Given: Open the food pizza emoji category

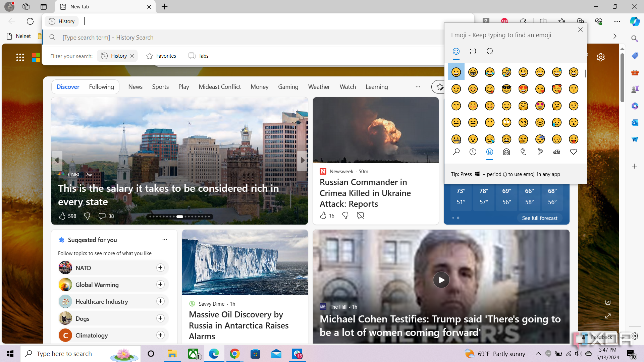Looking at the screenshot, I should coord(540,152).
